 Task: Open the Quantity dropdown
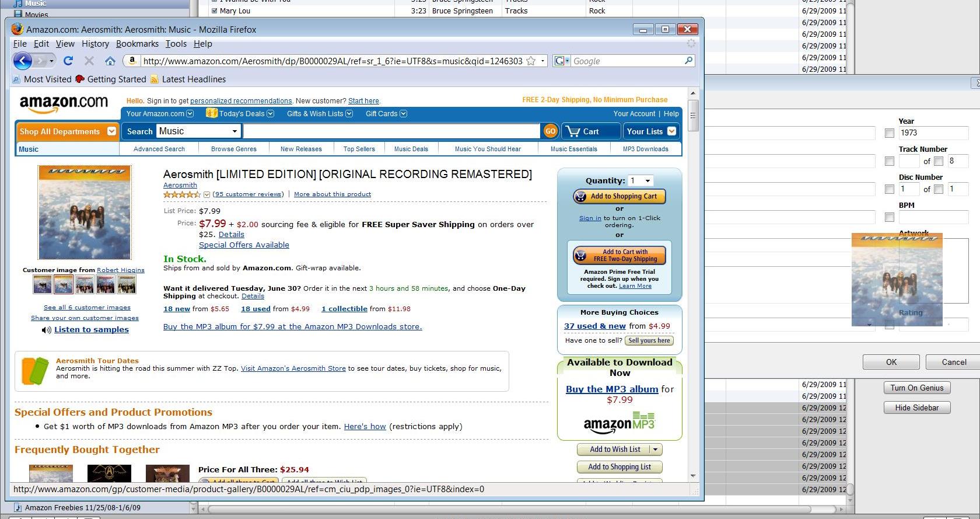tap(640, 181)
